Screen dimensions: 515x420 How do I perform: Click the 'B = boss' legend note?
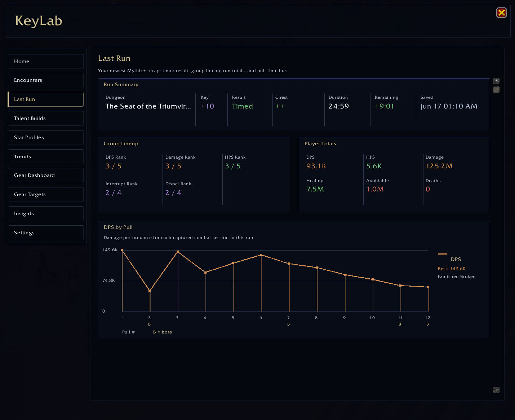[x=163, y=332]
